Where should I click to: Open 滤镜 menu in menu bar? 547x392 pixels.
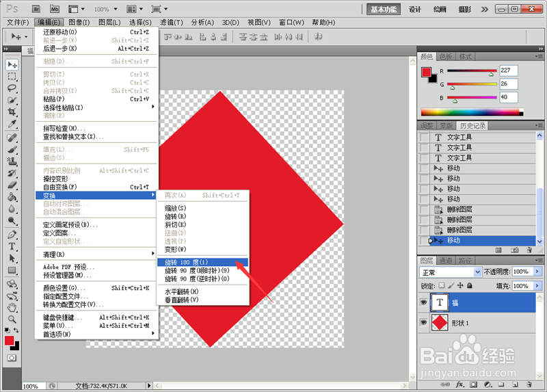click(x=172, y=23)
